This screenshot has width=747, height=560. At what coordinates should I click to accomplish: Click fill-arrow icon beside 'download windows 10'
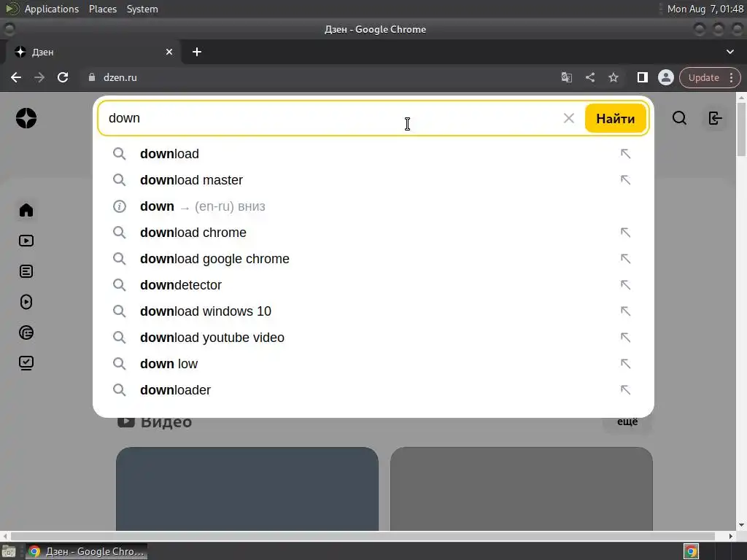pyautogui.click(x=625, y=311)
